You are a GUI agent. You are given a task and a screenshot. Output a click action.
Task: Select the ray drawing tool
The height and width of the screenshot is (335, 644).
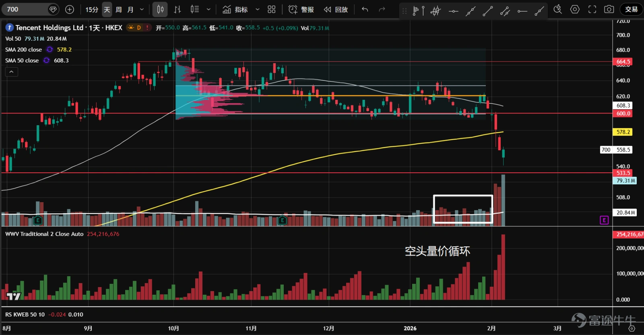pyautogui.click(x=539, y=11)
